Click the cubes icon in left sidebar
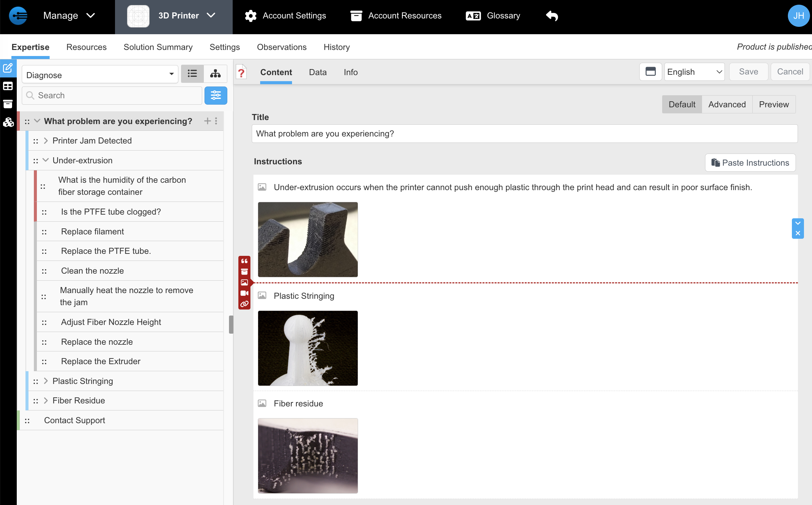This screenshot has width=812, height=505. [x=8, y=122]
